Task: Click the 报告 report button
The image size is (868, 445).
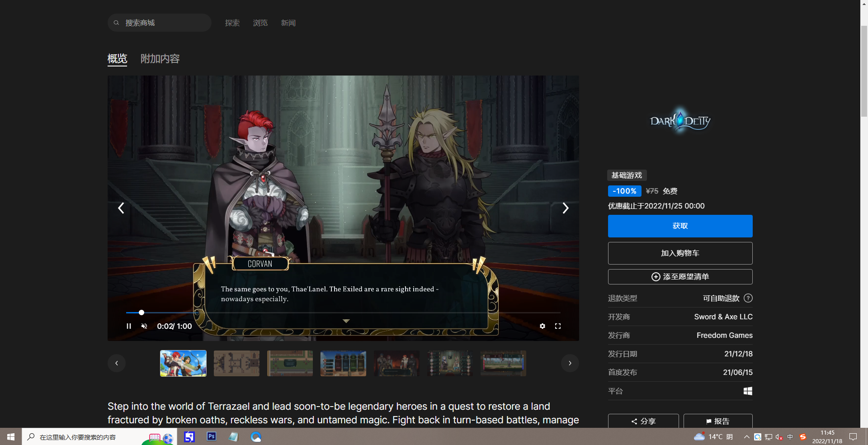Action: [x=718, y=421]
